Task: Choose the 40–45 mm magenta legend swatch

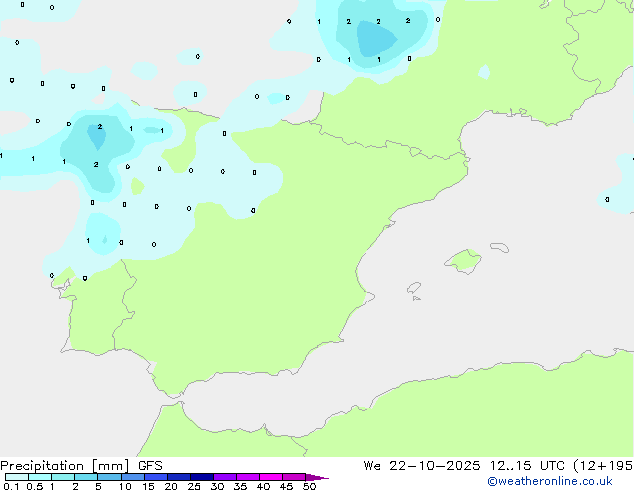Action: click(x=271, y=477)
